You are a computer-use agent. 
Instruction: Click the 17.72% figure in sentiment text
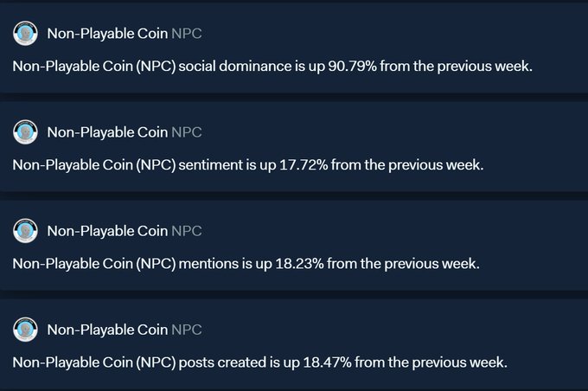click(304, 164)
